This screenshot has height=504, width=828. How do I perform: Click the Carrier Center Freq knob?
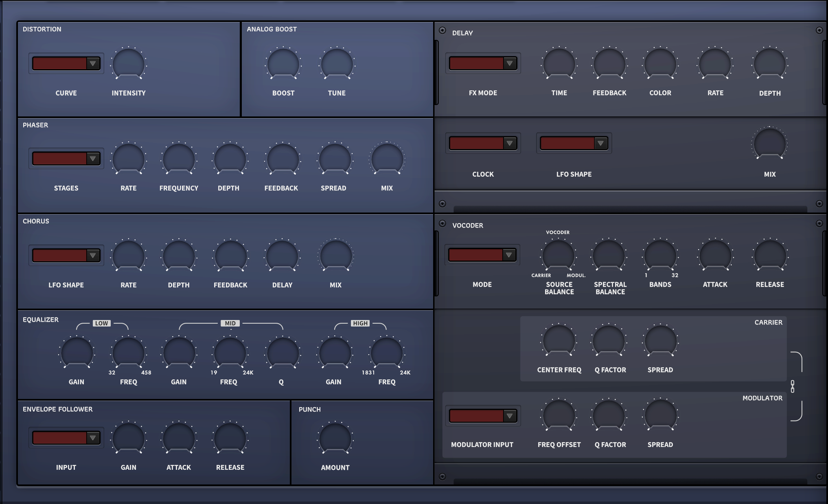559,340
